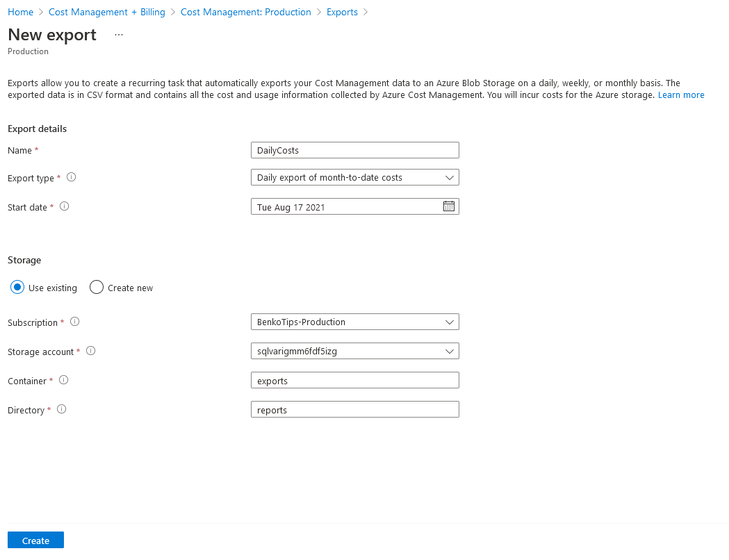Click the info icon beside Start date
729x560 pixels.
click(63, 206)
